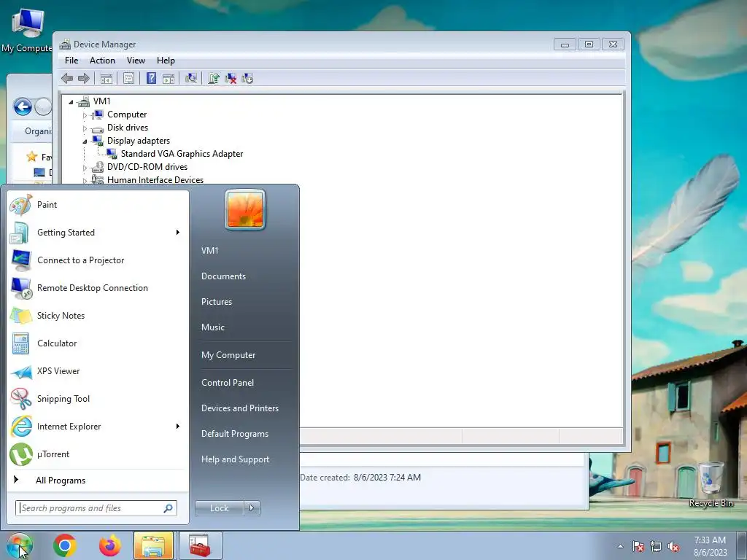Viewport: 747px width, 560px height.
Task: Click the Back arrow in Device Manager toolbar
Action: (67, 79)
